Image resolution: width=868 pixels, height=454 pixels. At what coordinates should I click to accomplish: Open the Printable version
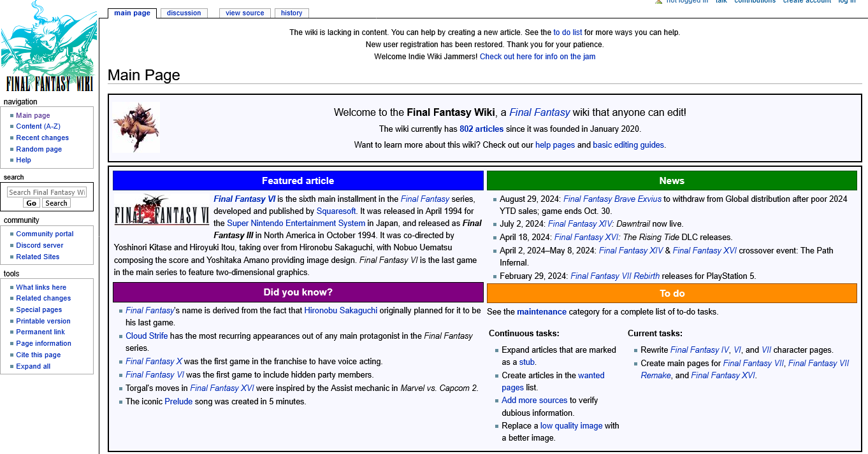click(43, 321)
